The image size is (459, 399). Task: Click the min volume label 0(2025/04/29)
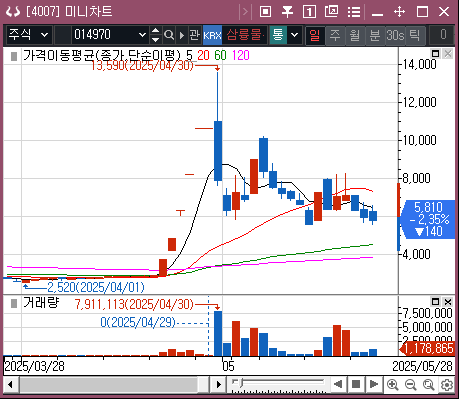pyautogui.click(x=138, y=323)
